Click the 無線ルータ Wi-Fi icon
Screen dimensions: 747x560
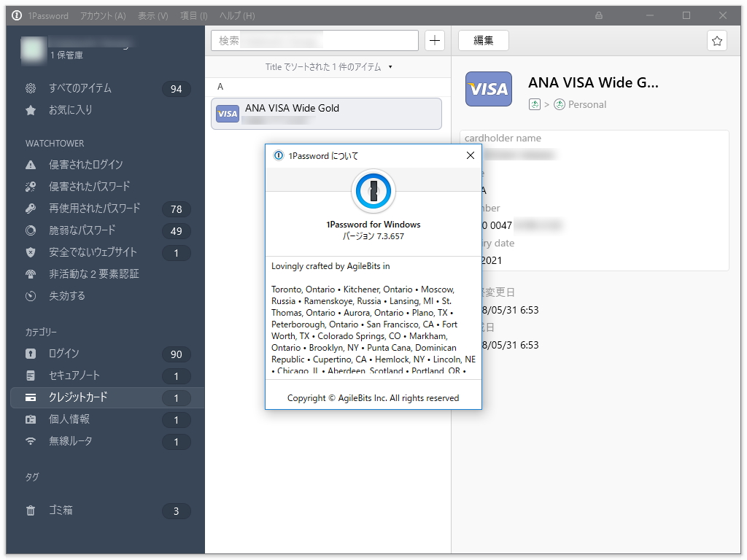[31, 442]
